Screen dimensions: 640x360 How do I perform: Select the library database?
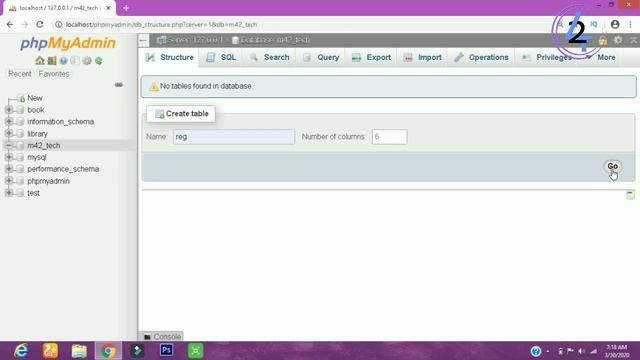(38, 133)
